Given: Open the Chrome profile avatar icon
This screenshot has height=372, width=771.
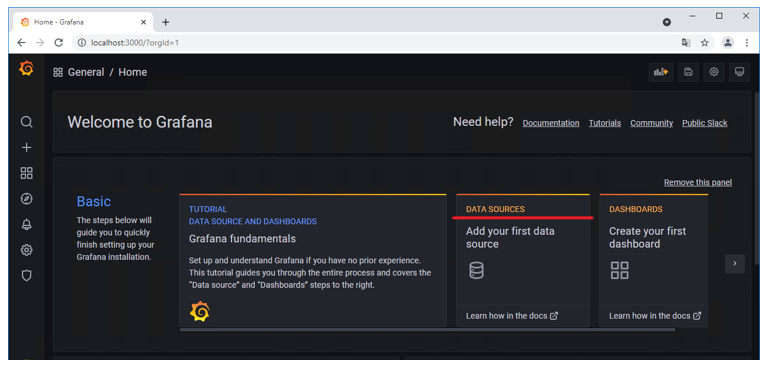Looking at the screenshot, I should click(728, 43).
